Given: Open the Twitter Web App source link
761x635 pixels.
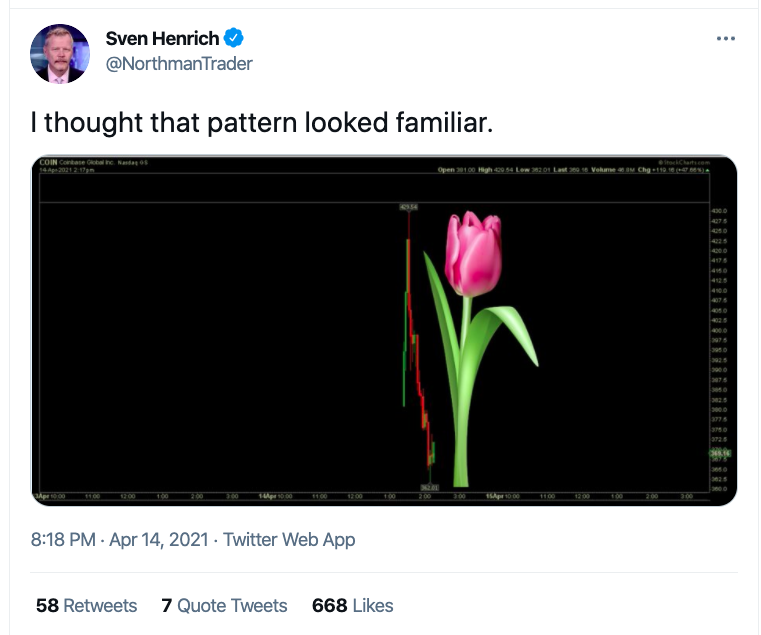Looking at the screenshot, I should coord(289,540).
